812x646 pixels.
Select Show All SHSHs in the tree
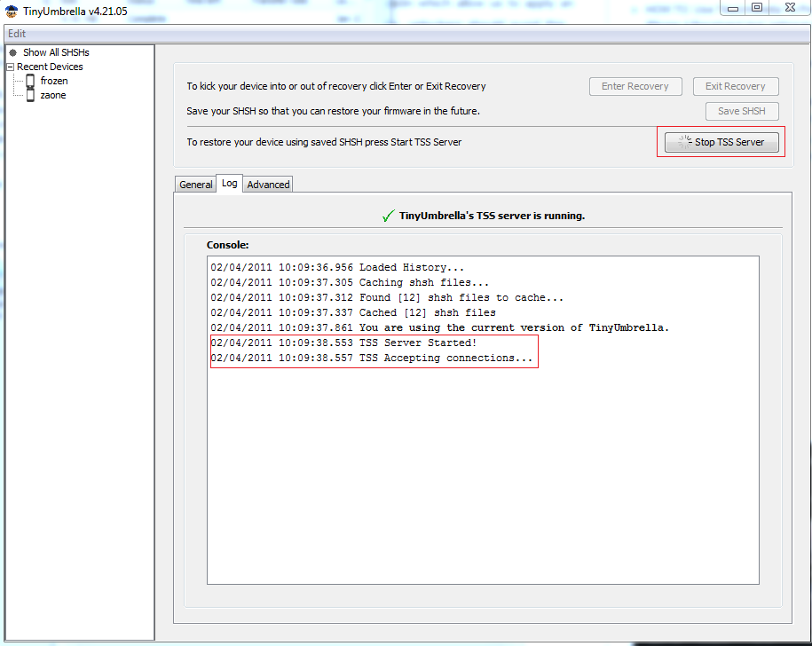(56, 52)
